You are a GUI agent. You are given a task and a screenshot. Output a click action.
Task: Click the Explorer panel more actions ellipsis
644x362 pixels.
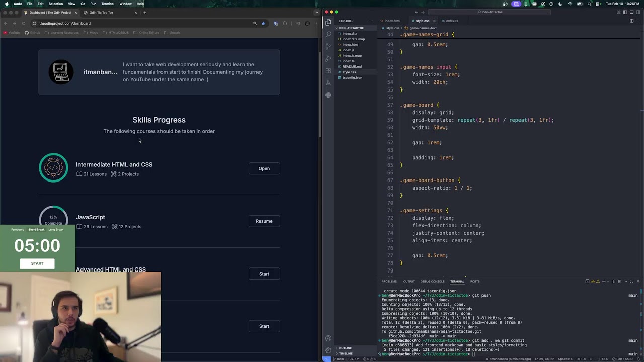click(372, 21)
